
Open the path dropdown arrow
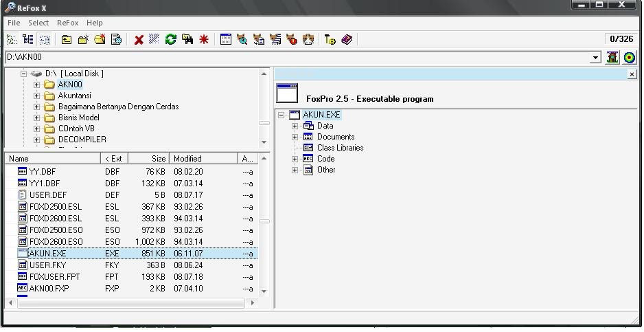[595, 58]
